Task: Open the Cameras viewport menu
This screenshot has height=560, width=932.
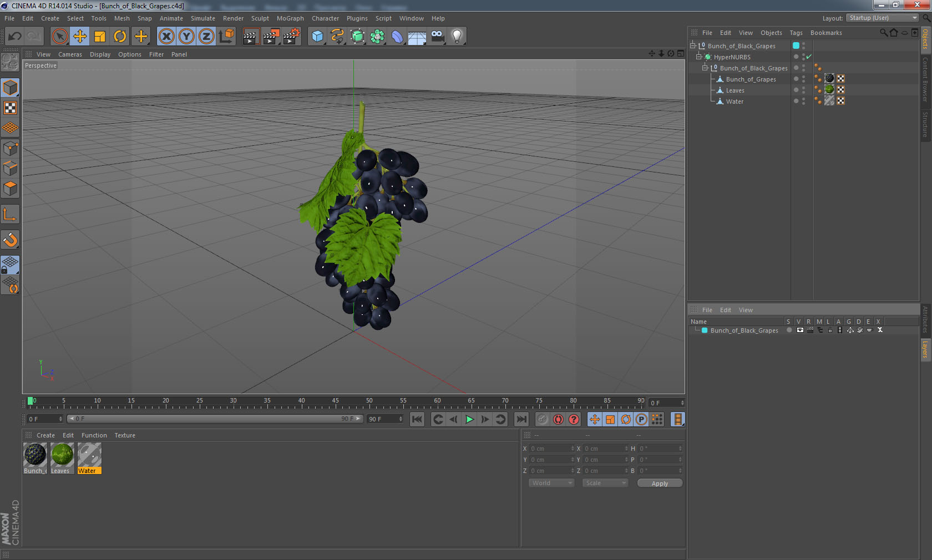Action: click(70, 54)
